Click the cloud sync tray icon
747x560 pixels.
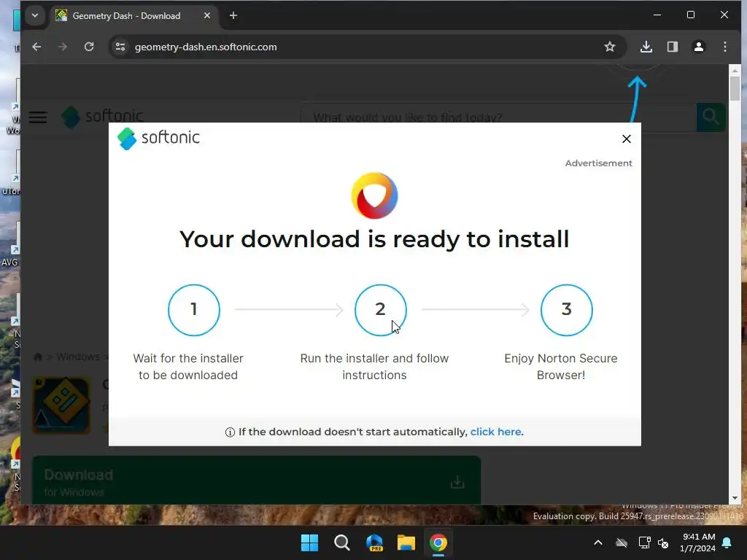pos(622,542)
